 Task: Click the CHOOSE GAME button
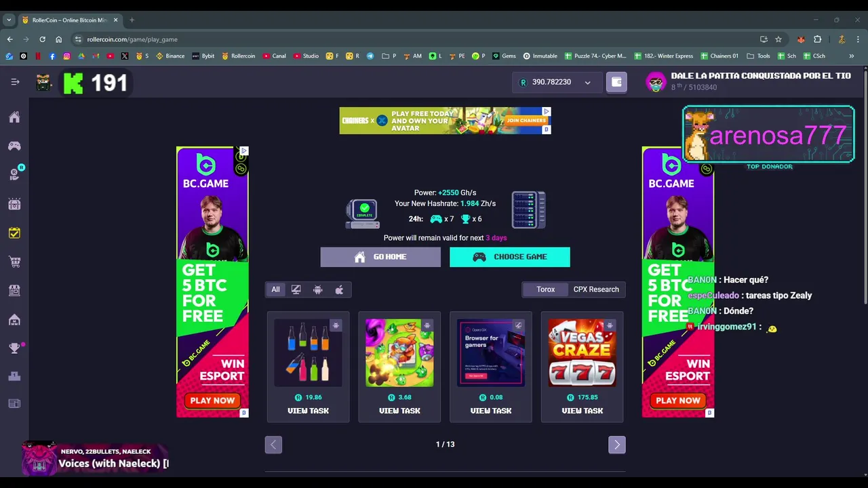point(510,257)
